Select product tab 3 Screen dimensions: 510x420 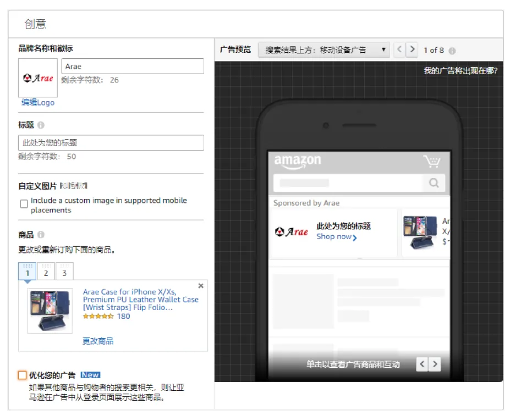(x=64, y=272)
